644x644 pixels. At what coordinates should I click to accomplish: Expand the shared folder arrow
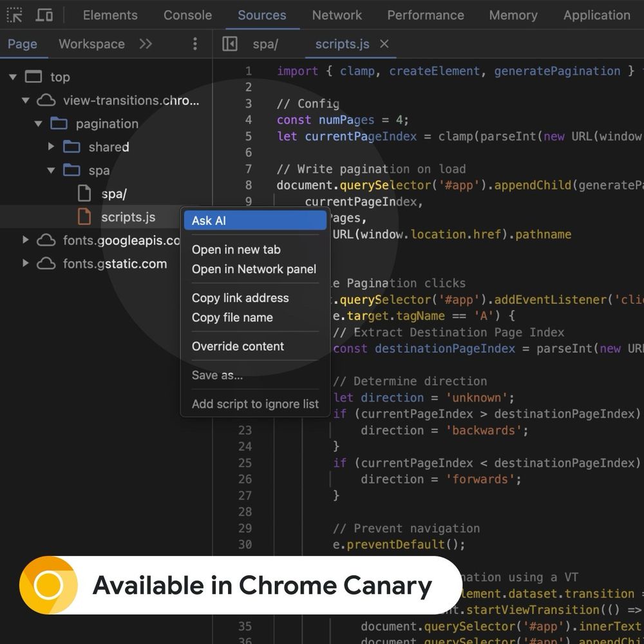(x=51, y=147)
